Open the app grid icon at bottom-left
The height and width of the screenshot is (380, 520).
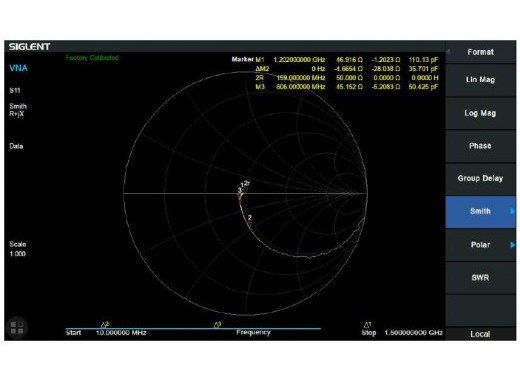point(17,327)
